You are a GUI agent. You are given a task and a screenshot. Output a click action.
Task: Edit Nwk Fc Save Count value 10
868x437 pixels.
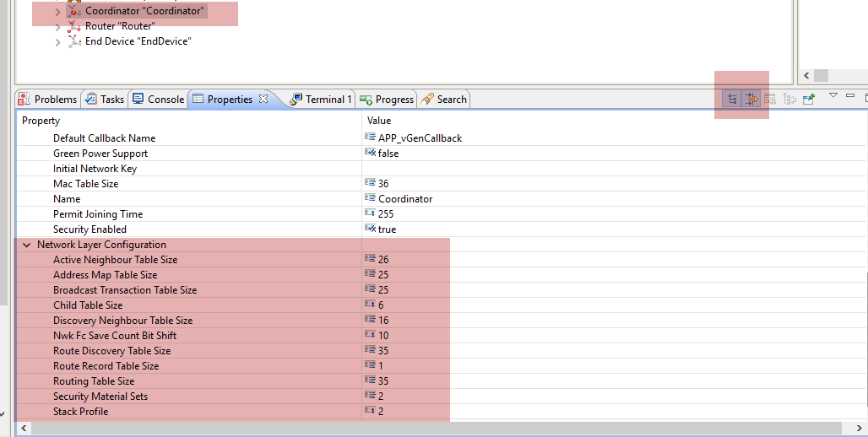tap(383, 336)
